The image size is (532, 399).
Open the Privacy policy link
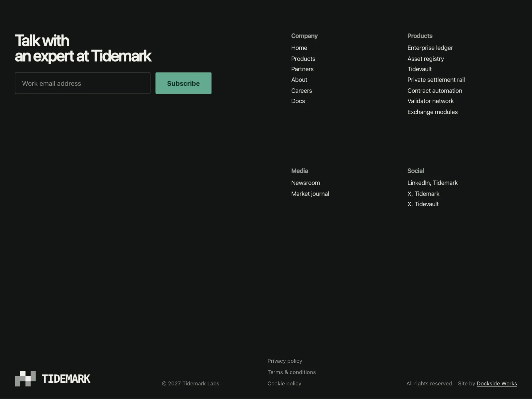pyautogui.click(x=285, y=361)
